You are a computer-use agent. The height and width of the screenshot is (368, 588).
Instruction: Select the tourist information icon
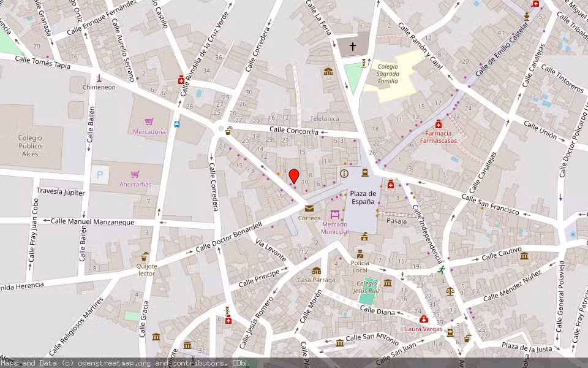coord(344,174)
